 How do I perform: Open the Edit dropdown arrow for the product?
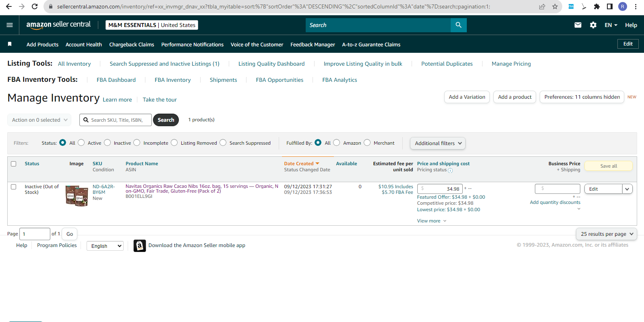click(x=627, y=189)
